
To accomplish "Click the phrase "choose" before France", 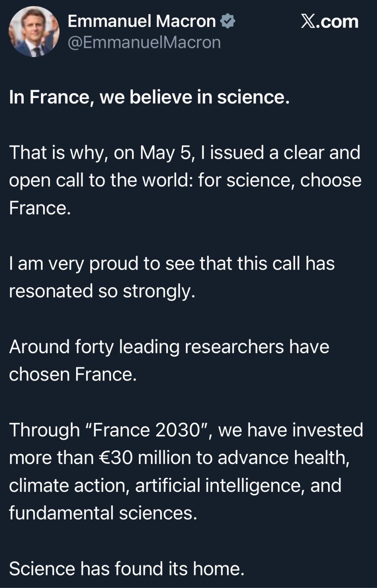I will pos(330,180).
